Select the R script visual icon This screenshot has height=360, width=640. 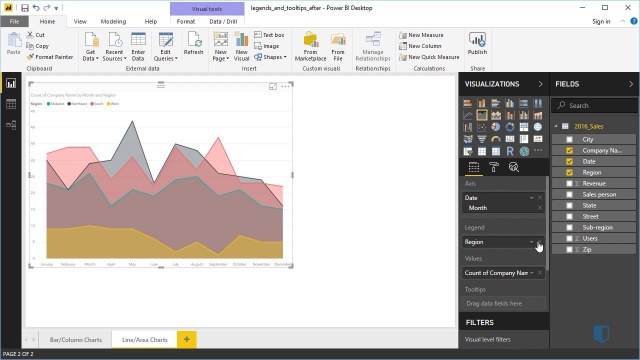coord(510,151)
